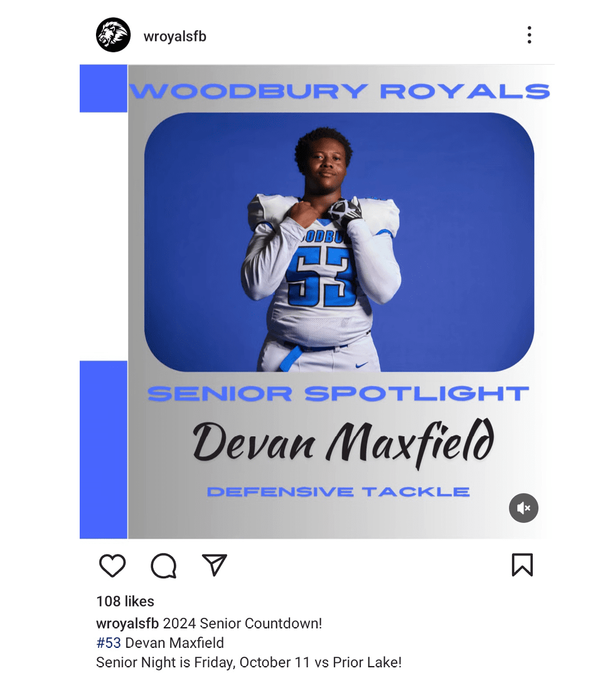Viewport: 615px width, 700px height.
Task: Save post with bookmark icon
Action: (x=522, y=565)
